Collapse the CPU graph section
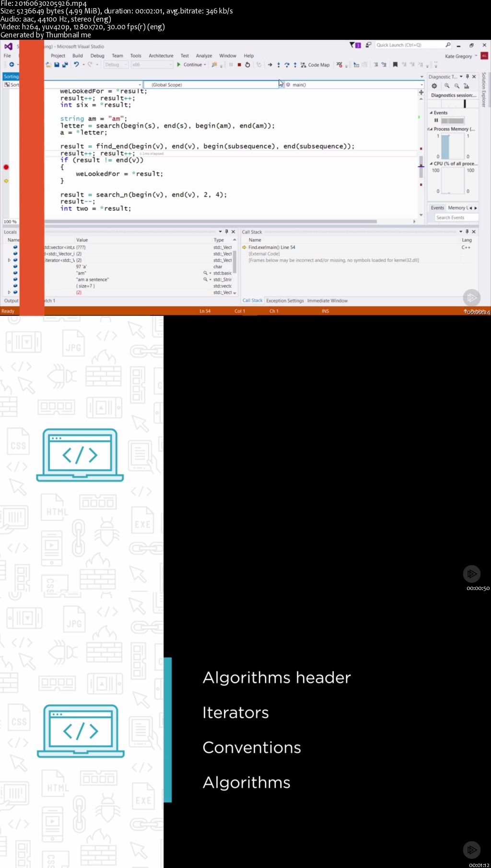The image size is (491, 868). [x=431, y=164]
